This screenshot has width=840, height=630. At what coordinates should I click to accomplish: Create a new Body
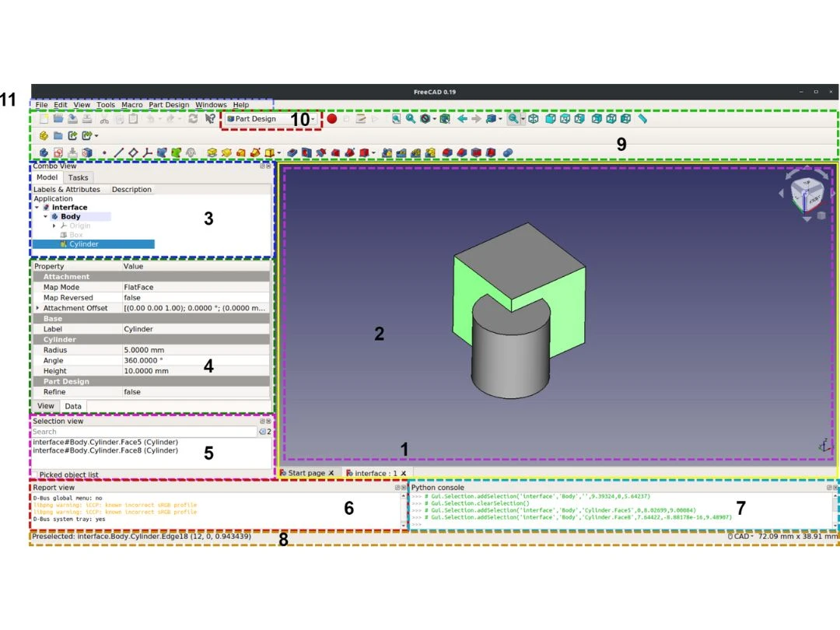point(42,152)
